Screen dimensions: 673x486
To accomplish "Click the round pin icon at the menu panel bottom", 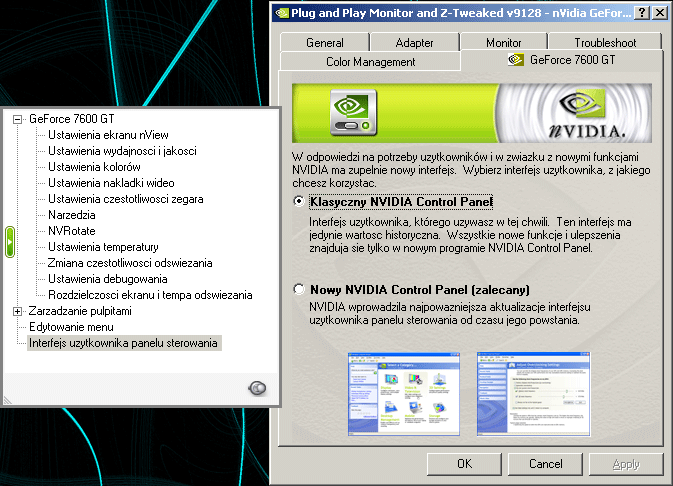I will 257,388.
